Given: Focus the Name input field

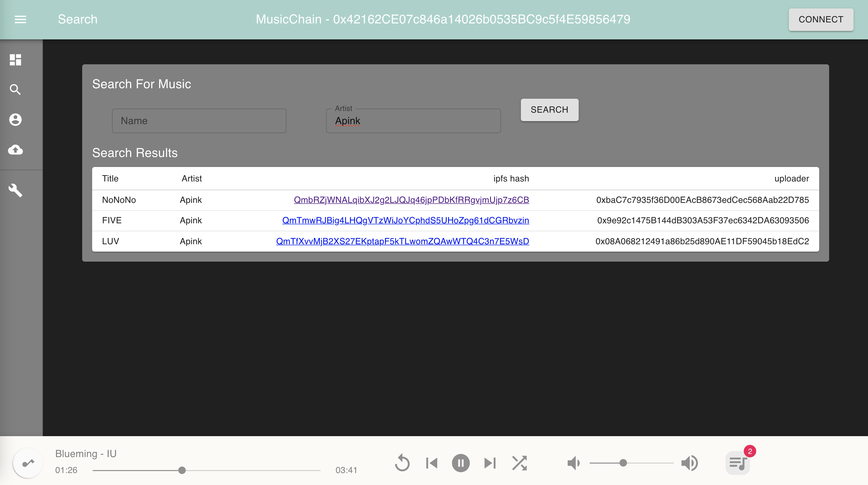Looking at the screenshot, I should tap(199, 121).
